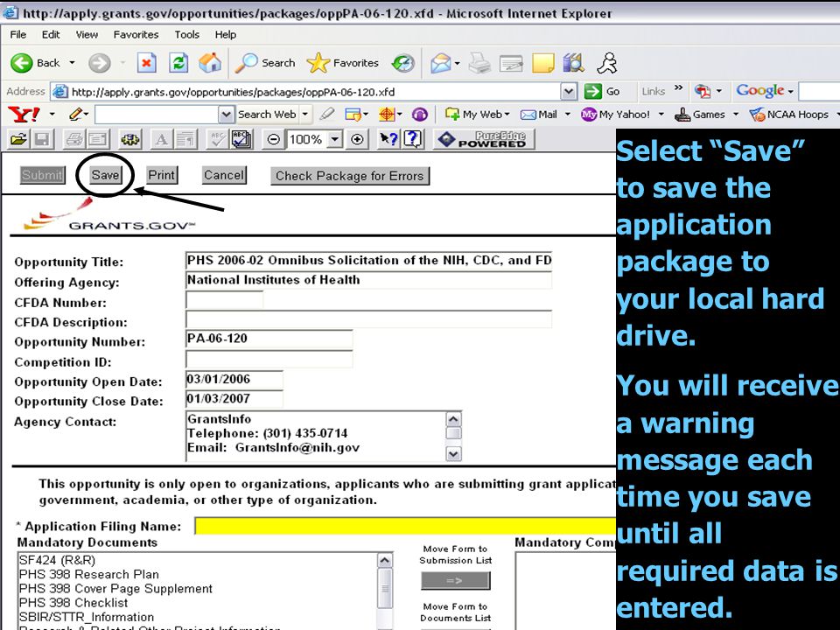The image size is (840, 630).
Task: Click the Yahoo highlighter pen icon
Action: click(326, 114)
